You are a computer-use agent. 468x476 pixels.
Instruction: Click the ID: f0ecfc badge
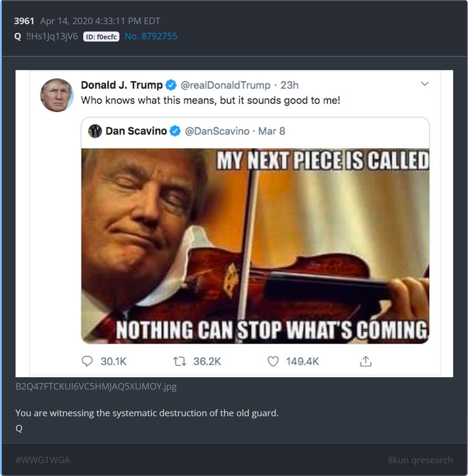tap(101, 37)
